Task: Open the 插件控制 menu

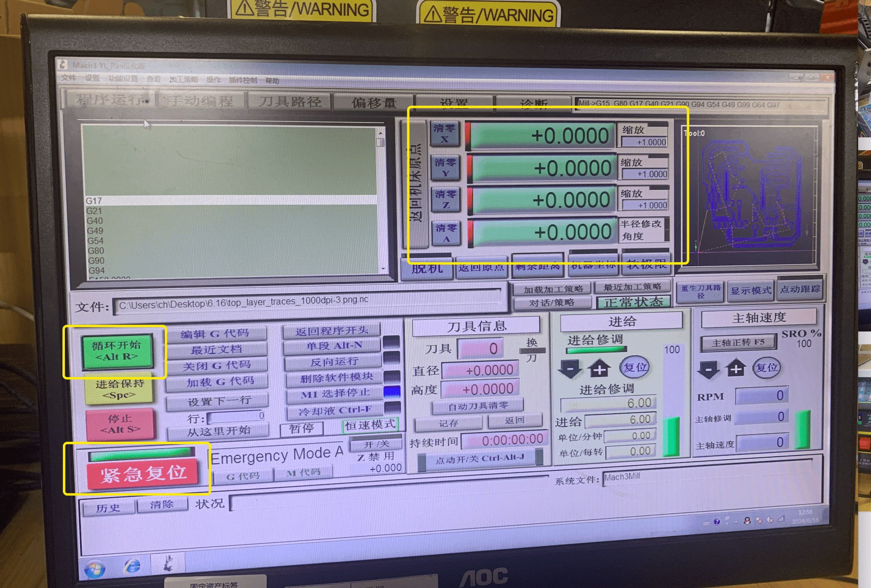Action: (x=243, y=80)
